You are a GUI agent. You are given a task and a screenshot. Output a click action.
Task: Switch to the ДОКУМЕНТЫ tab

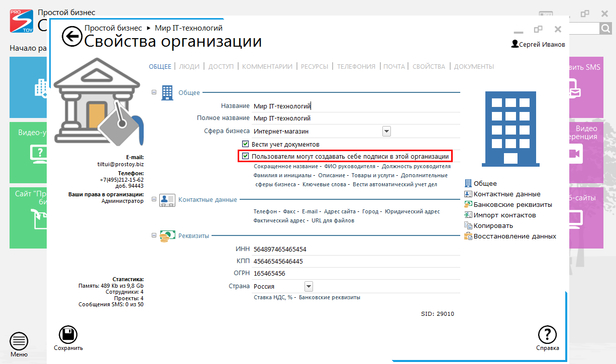[474, 66]
